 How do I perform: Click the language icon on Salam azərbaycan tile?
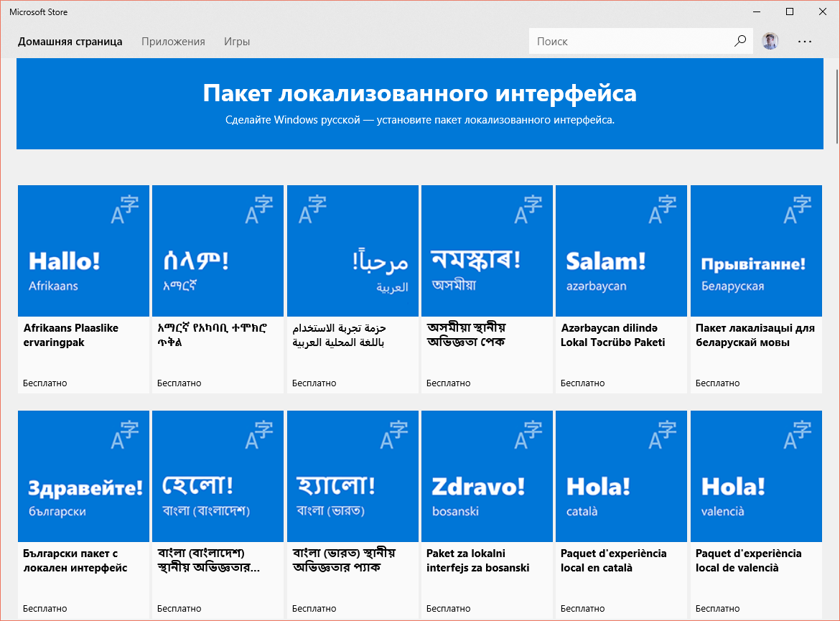click(x=662, y=210)
